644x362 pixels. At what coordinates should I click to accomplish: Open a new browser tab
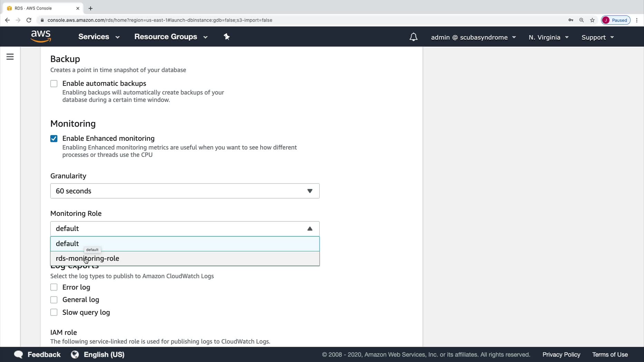[x=90, y=8]
